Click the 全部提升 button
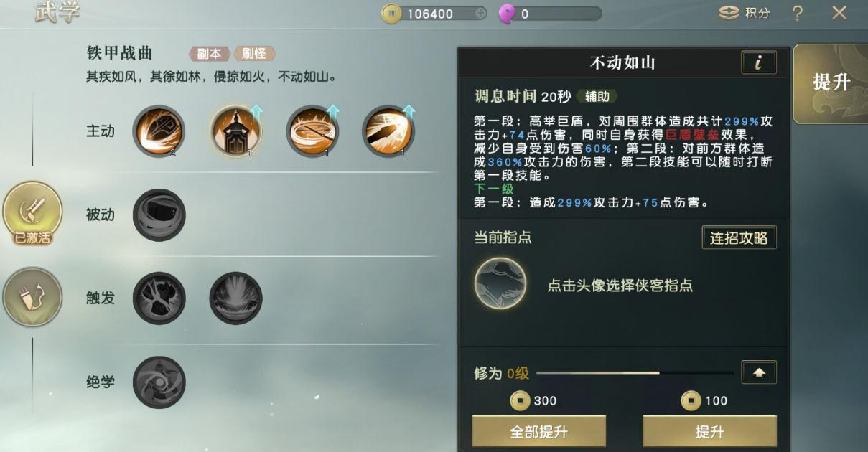 [x=538, y=432]
